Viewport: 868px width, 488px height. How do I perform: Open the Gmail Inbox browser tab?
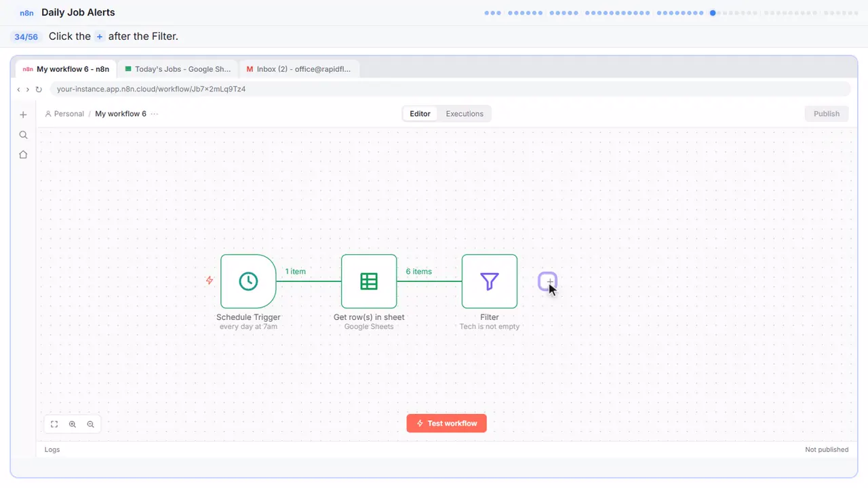point(299,69)
